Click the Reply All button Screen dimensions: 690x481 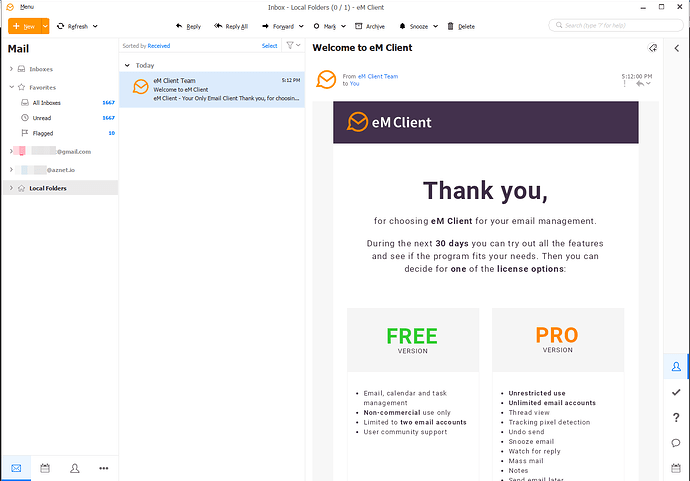tap(231, 26)
